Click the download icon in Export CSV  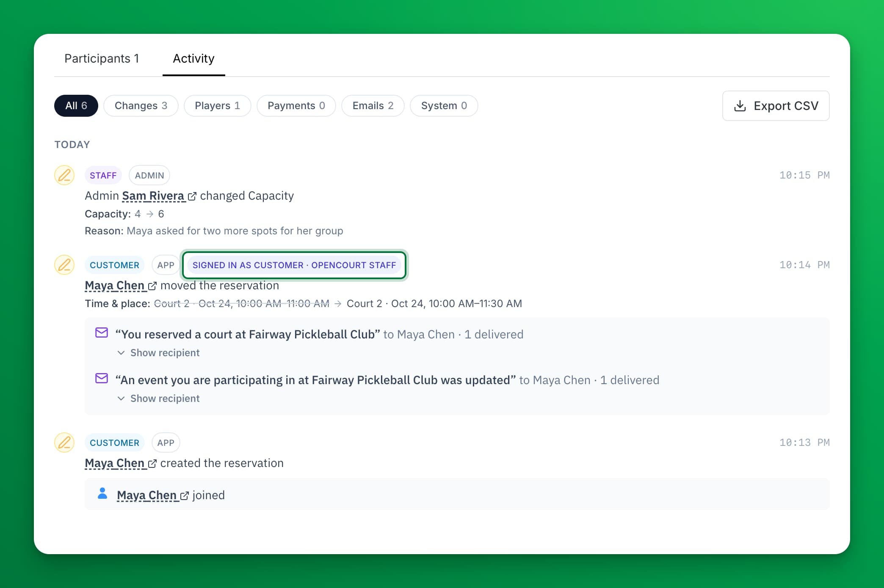(x=740, y=106)
